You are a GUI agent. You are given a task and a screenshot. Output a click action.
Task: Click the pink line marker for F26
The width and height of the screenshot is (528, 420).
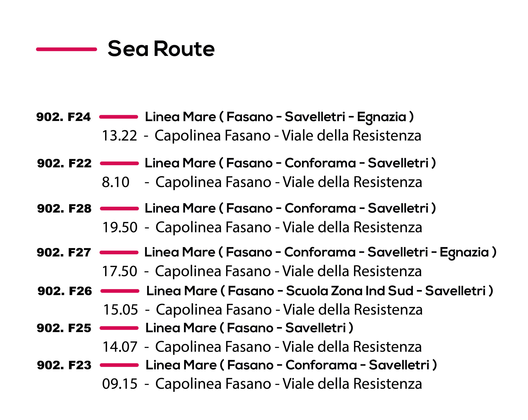[120, 291]
